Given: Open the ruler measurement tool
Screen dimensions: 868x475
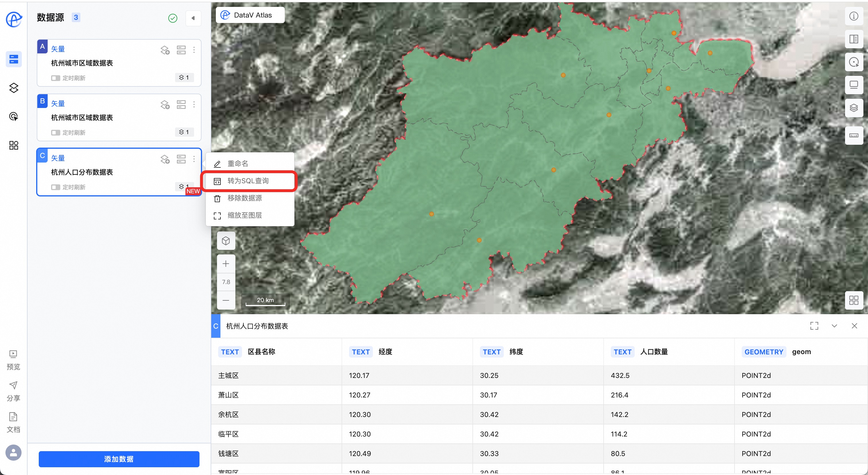Looking at the screenshot, I should coord(854,136).
